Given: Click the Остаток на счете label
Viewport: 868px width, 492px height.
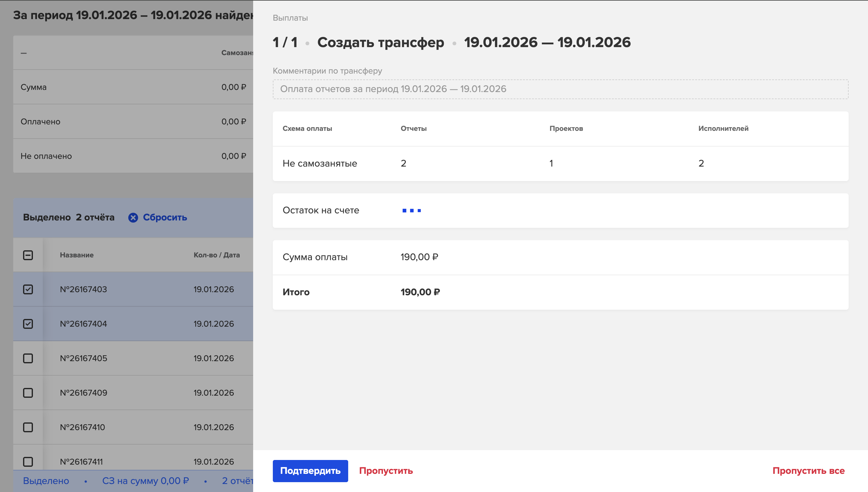Looking at the screenshot, I should click(x=321, y=211).
